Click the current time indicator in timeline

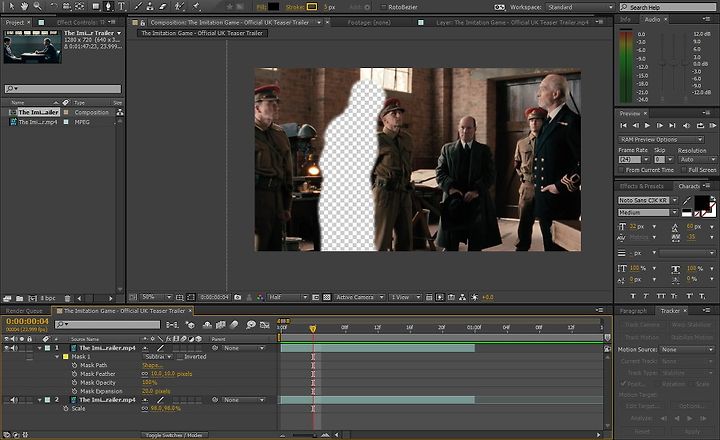[x=313, y=329]
